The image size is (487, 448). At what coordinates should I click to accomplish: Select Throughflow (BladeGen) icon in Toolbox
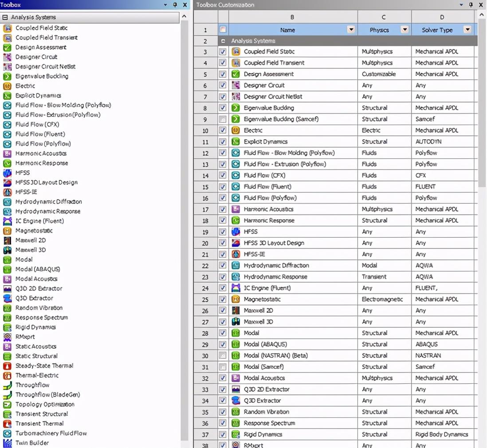(7, 395)
